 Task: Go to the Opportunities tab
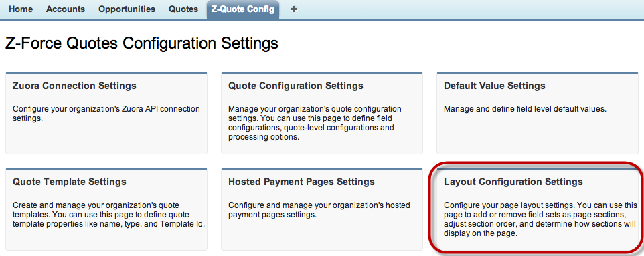[x=127, y=9]
